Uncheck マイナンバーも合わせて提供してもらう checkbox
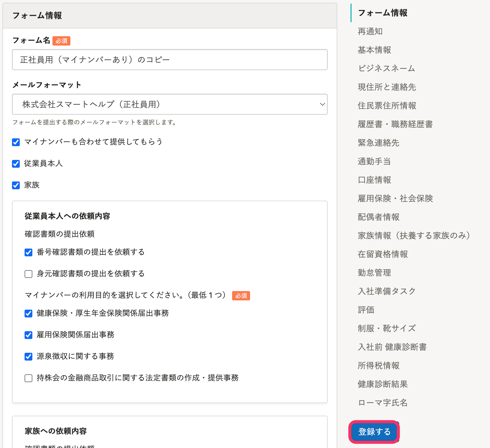 point(16,142)
